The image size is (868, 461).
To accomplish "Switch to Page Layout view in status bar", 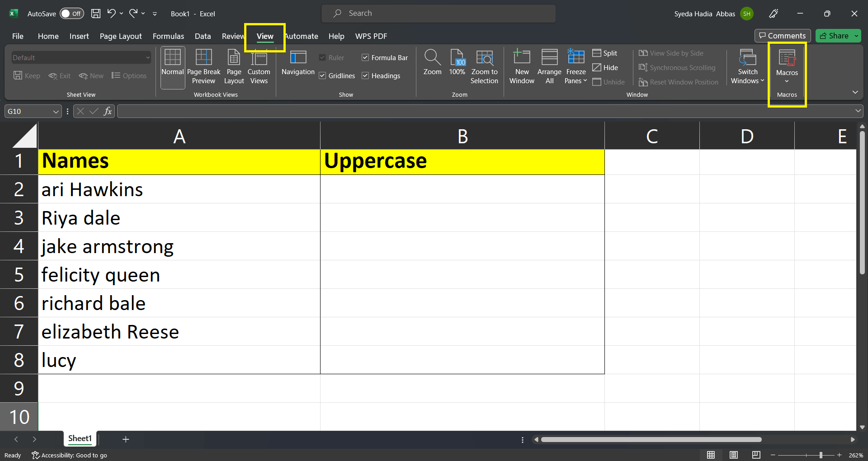I will point(733,455).
